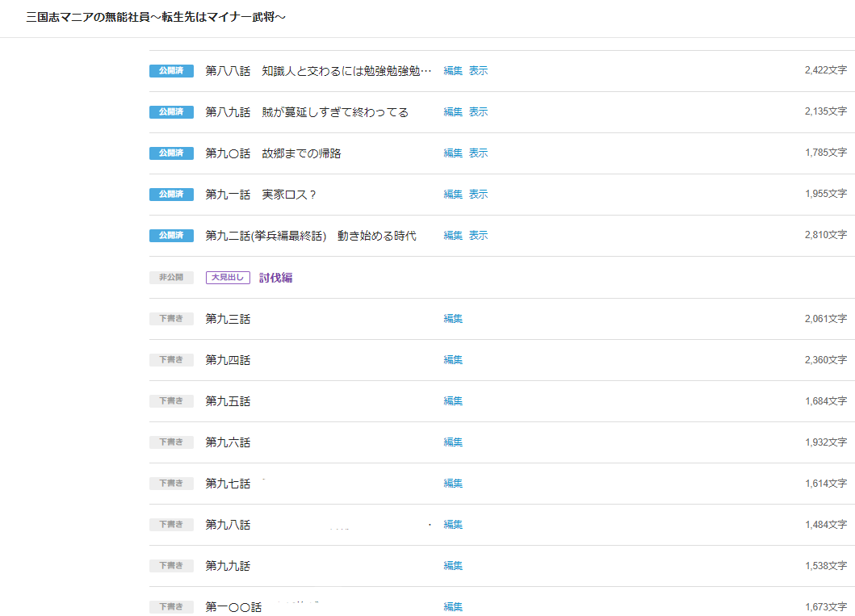Click 編集 beside 第九五話
Viewport: 855px width, 616px height.
(x=453, y=401)
